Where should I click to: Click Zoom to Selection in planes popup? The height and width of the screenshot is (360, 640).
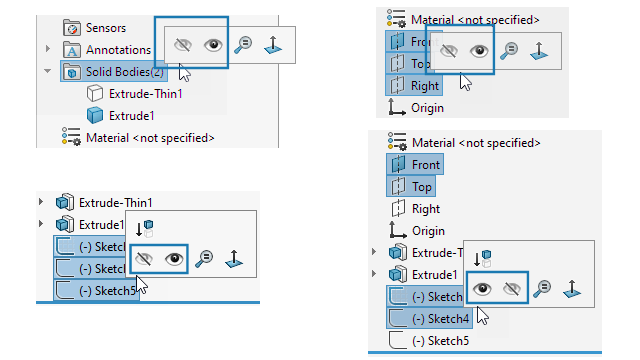coord(509,51)
